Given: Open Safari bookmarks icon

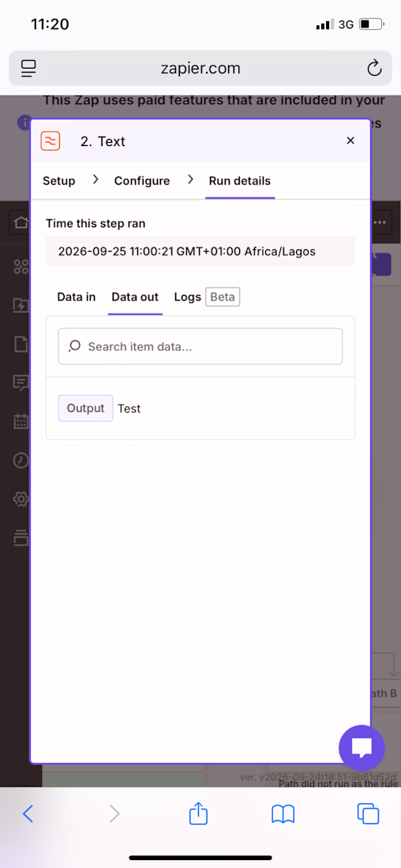Looking at the screenshot, I should (283, 814).
